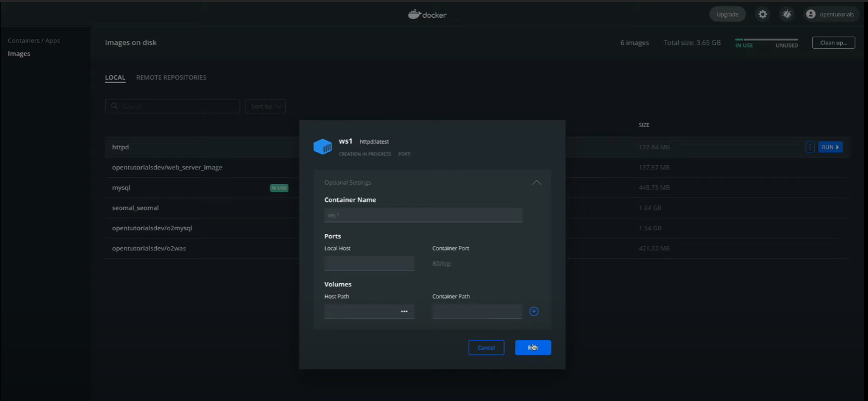Screen dimensions: 868x401
Task: Collapse the Optional Settings section
Action: pyautogui.click(x=536, y=183)
